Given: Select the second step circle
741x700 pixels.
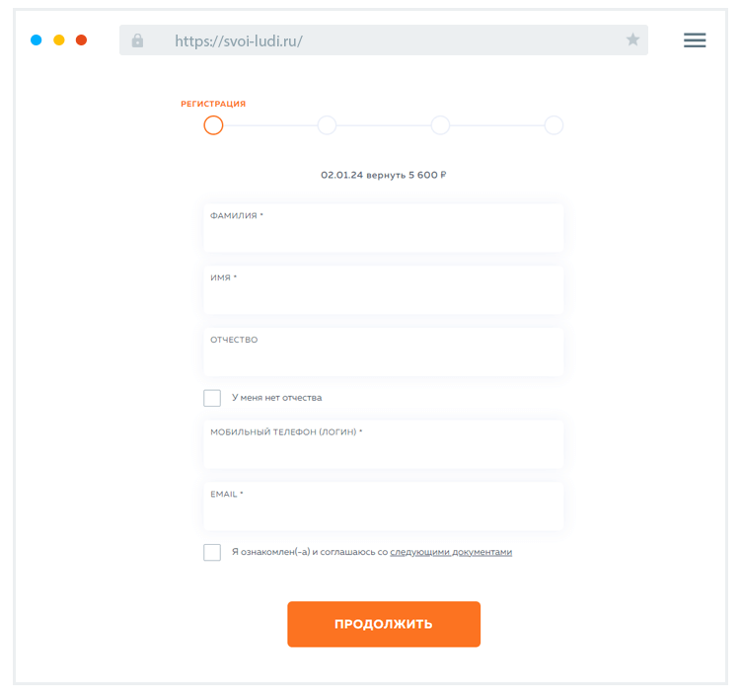Looking at the screenshot, I should [x=327, y=125].
